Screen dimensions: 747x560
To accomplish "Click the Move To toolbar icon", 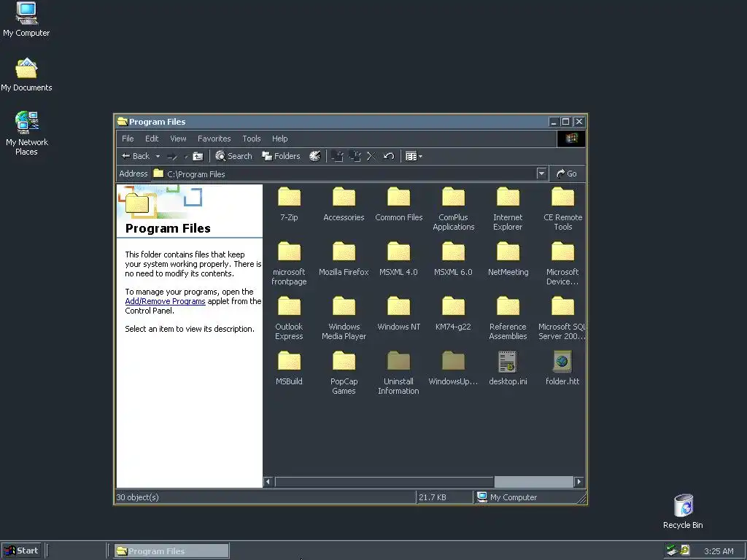I will (337, 156).
